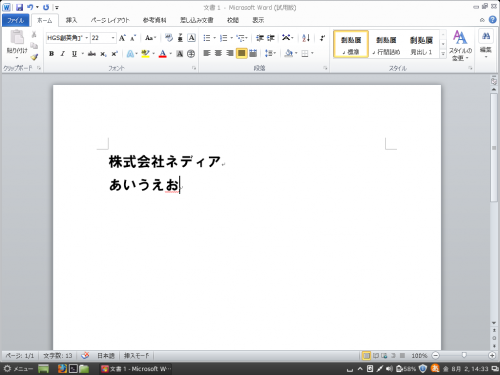Apply the red font color
Screen dimensions: 500x375
coord(162,54)
